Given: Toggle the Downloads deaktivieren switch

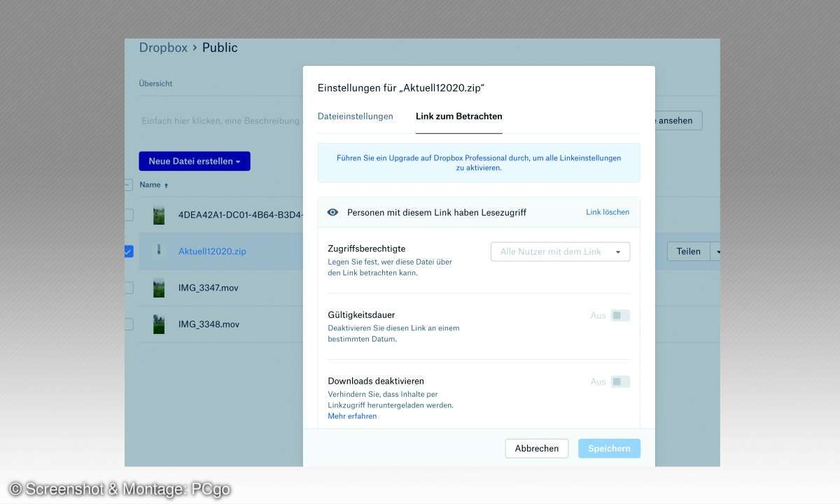Looking at the screenshot, I should pos(620,381).
